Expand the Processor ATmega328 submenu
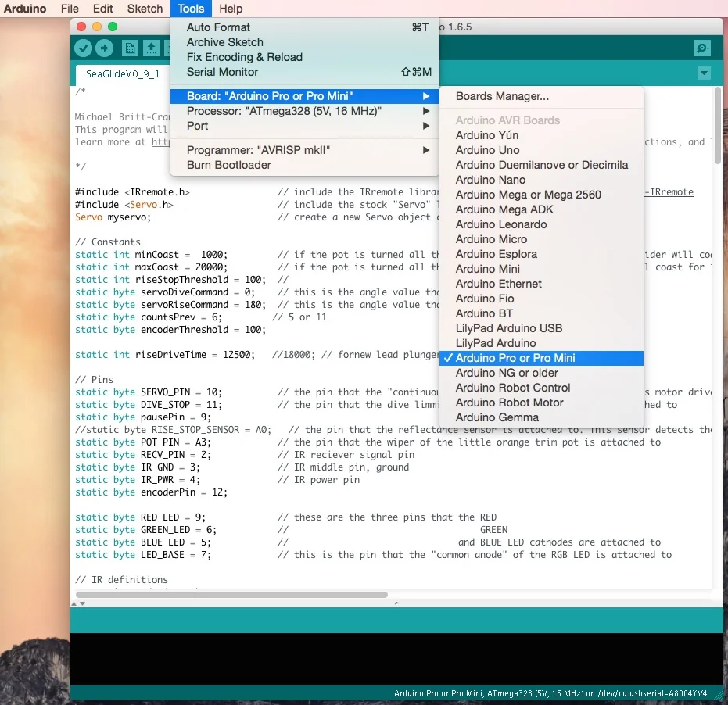The height and width of the screenshot is (705, 728). (x=305, y=111)
